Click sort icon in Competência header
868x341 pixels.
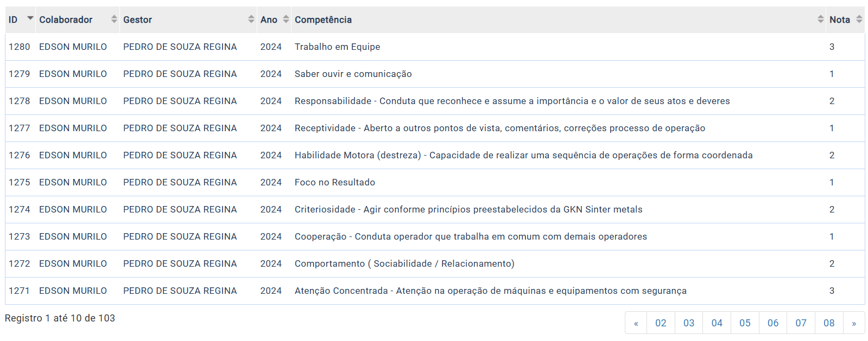click(820, 20)
